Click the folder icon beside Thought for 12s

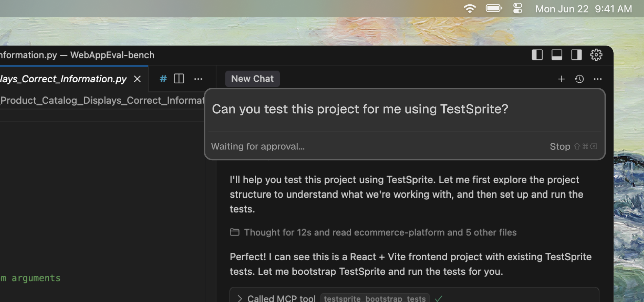click(x=234, y=232)
